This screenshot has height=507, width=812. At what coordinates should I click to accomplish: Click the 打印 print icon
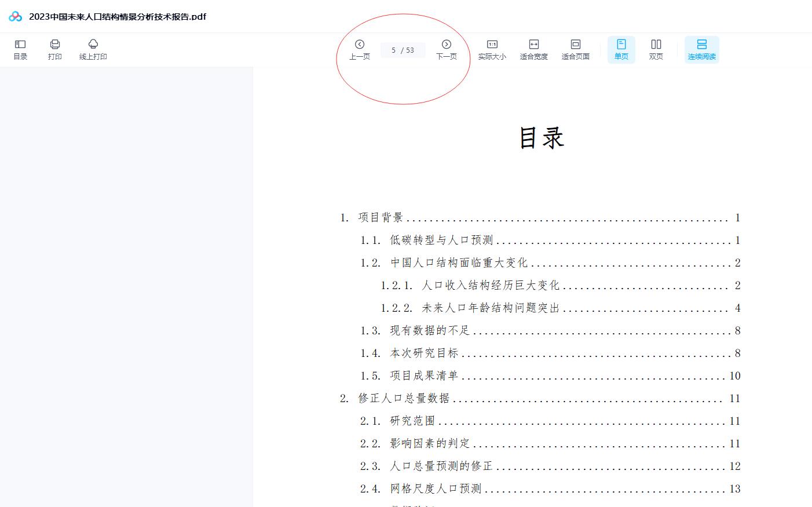tap(55, 49)
